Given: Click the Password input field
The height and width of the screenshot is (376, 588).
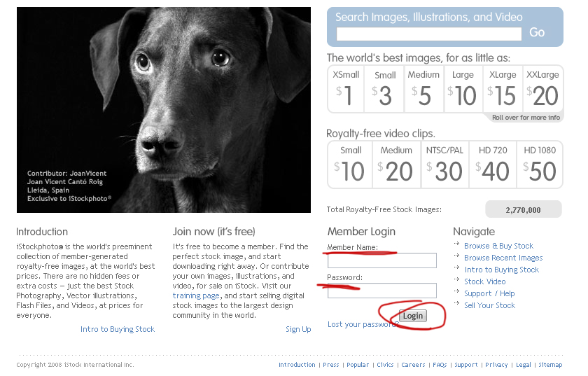Looking at the screenshot, I should [381, 291].
